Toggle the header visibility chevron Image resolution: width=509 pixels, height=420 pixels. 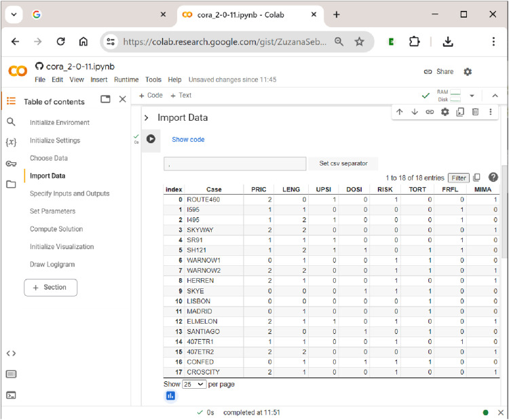coord(495,96)
